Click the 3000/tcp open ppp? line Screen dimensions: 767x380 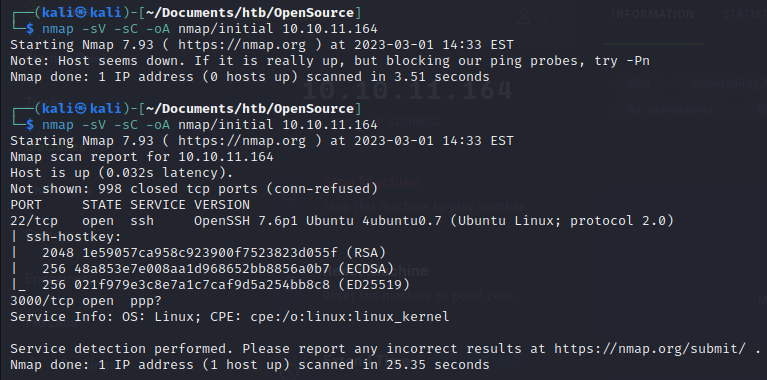click(x=86, y=301)
